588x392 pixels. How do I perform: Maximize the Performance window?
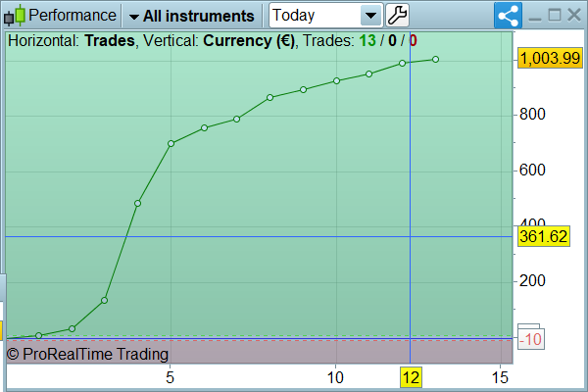pos(555,16)
